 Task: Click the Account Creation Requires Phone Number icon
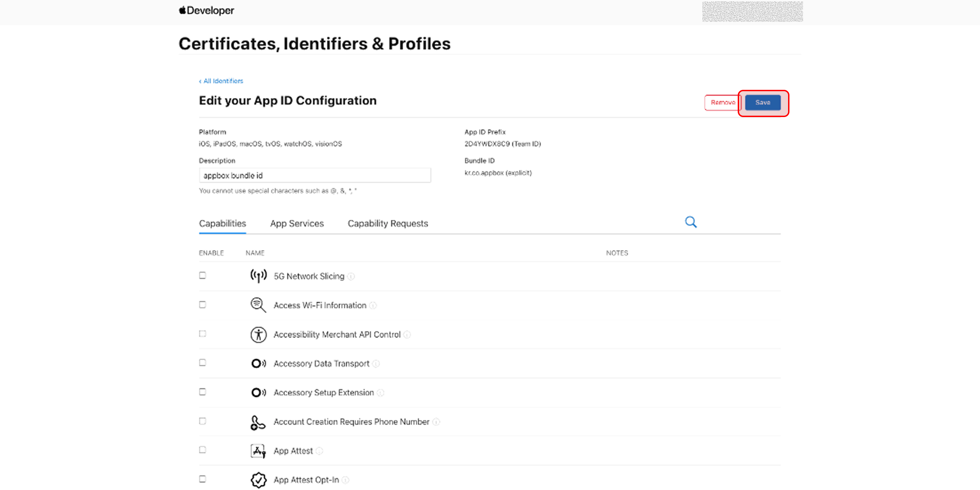[x=258, y=422]
